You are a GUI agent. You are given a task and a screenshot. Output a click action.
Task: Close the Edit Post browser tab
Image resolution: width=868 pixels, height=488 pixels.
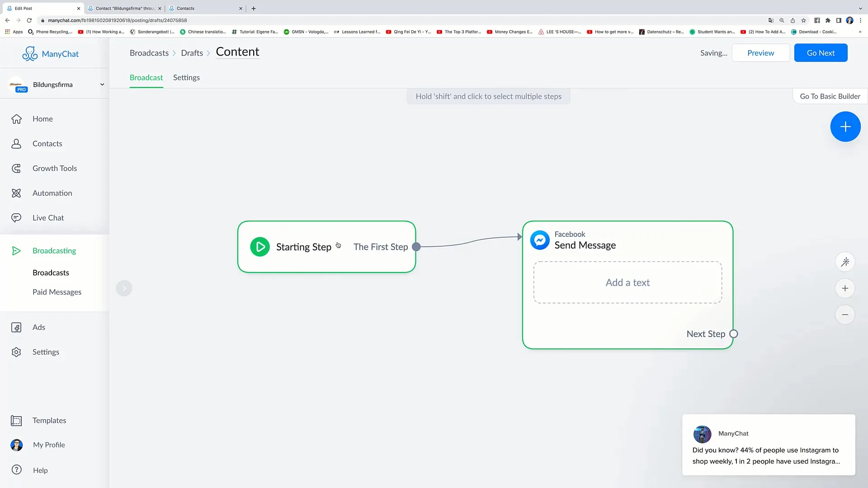pos(78,8)
